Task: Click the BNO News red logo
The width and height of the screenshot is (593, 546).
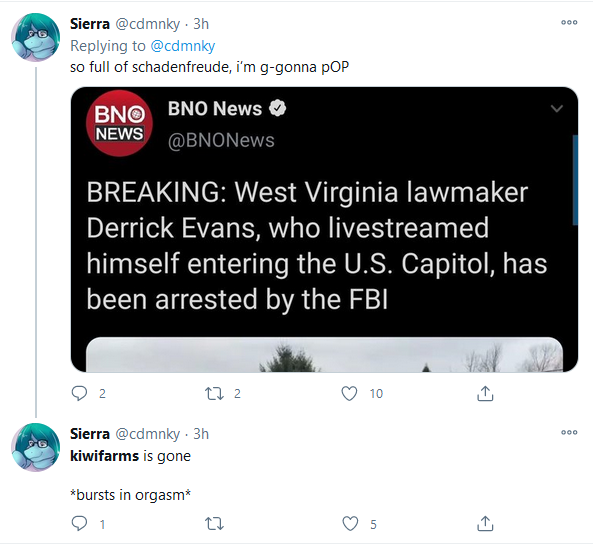Action: click(x=119, y=123)
